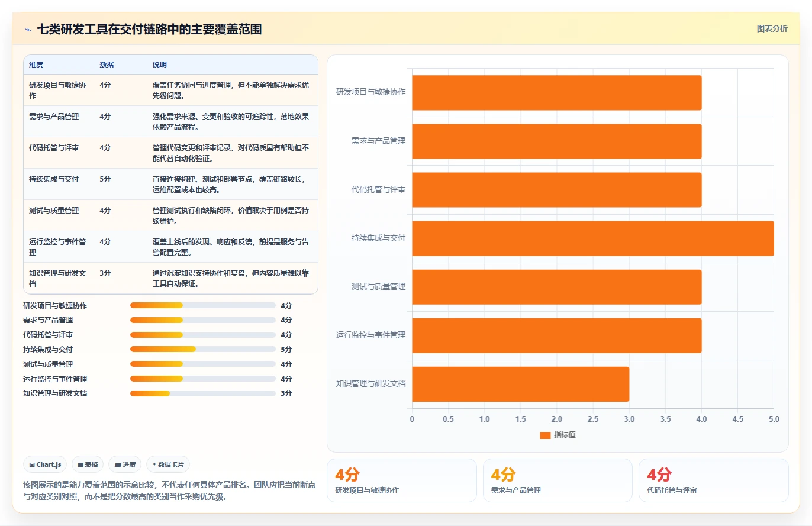This screenshot has width=812, height=526.
Task: Click the 需求与产品管理 data card
Action: 558,480
